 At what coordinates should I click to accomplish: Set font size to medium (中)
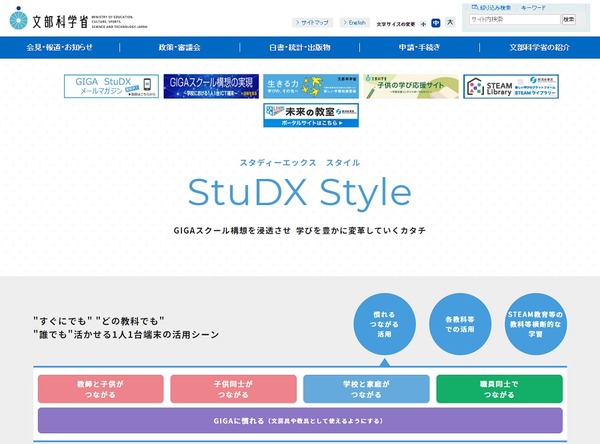[437, 22]
